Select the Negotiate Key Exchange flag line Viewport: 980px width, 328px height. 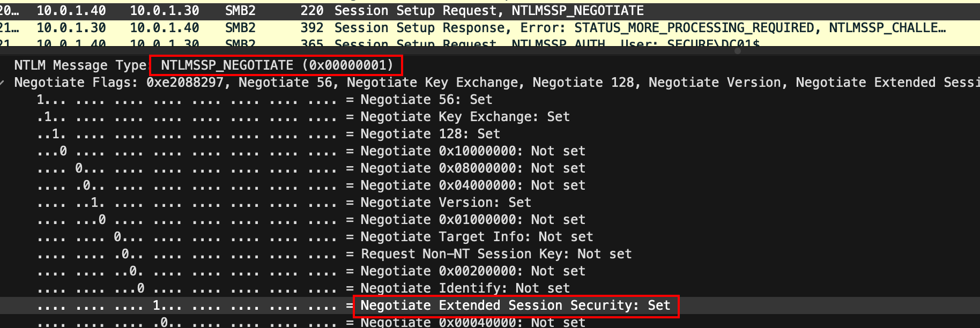464,117
